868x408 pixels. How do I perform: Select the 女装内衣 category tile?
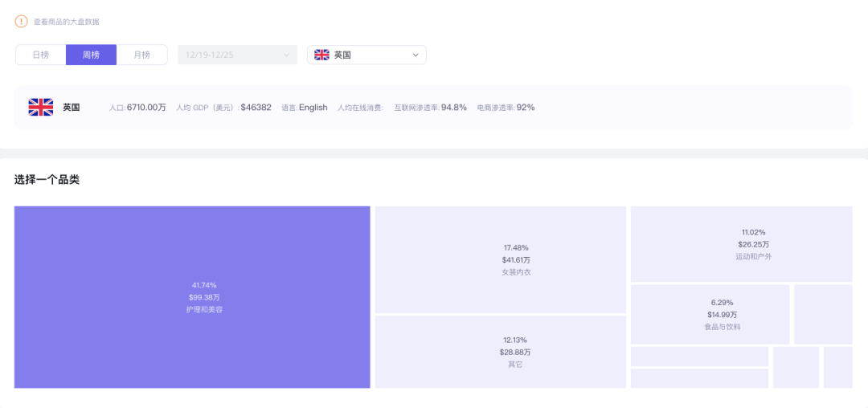(501, 260)
